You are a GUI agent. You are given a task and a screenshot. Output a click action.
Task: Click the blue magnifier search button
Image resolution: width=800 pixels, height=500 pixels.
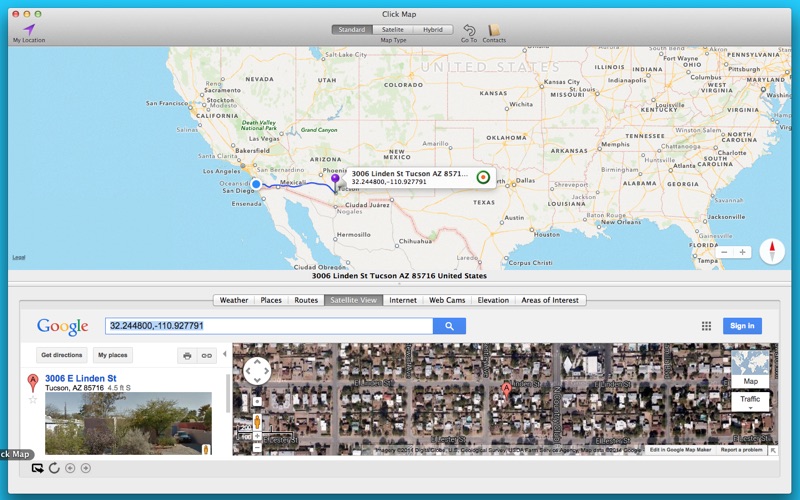click(x=449, y=326)
